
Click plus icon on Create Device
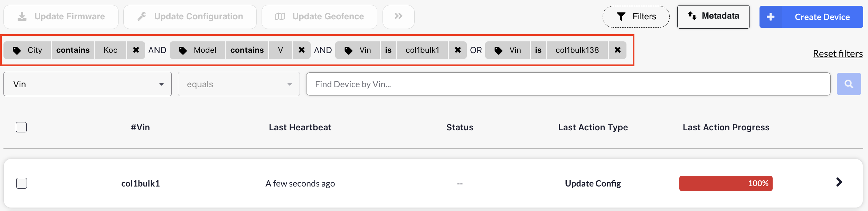pyautogui.click(x=770, y=17)
